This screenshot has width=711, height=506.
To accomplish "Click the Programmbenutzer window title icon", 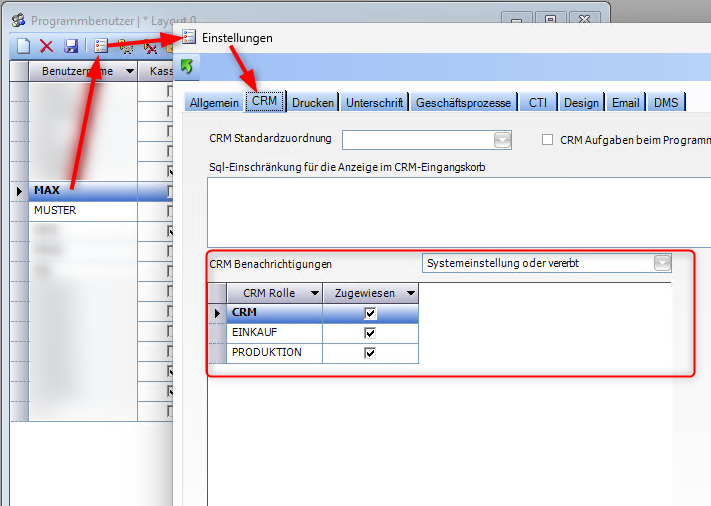I will (18, 19).
